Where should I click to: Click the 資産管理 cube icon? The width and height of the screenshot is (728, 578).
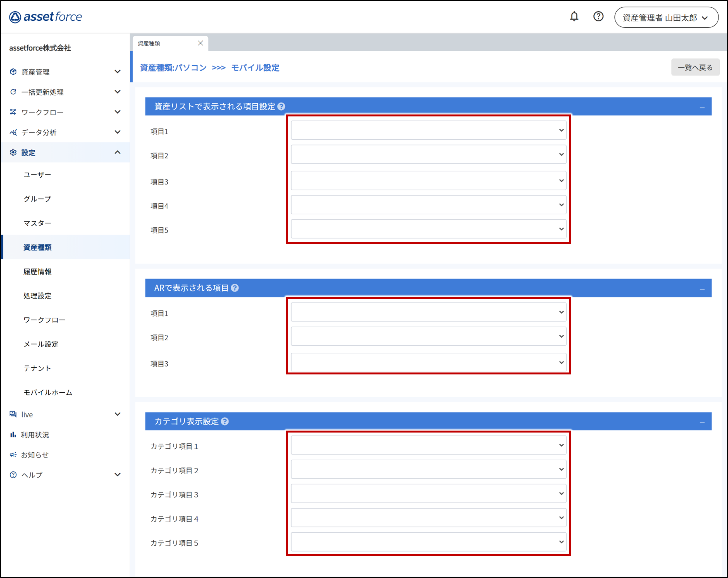tap(13, 71)
